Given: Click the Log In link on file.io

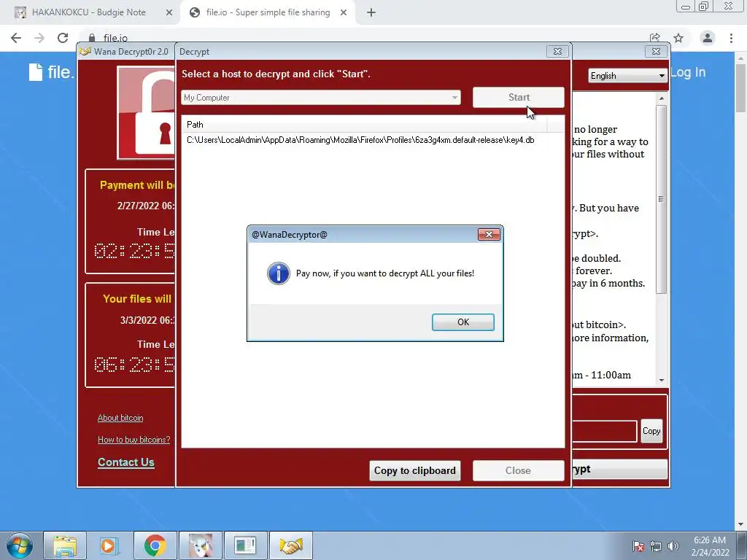Looking at the screenshot, I should [687, 72].
